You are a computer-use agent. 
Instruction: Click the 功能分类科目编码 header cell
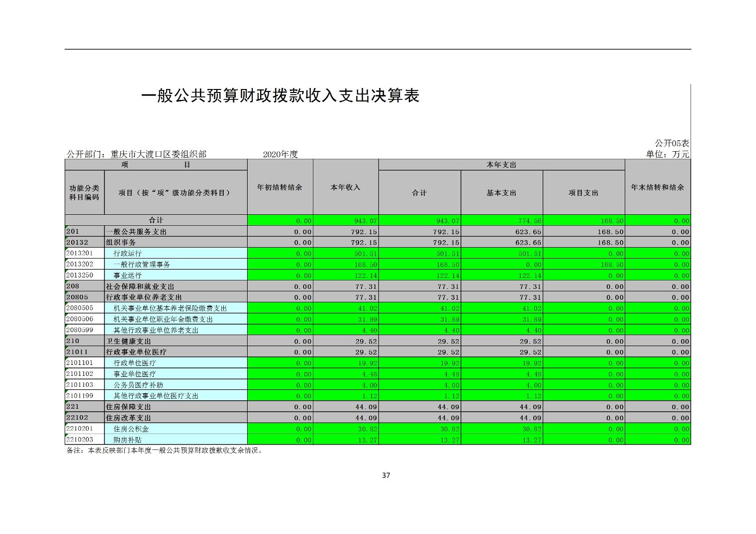coord(84,193)
